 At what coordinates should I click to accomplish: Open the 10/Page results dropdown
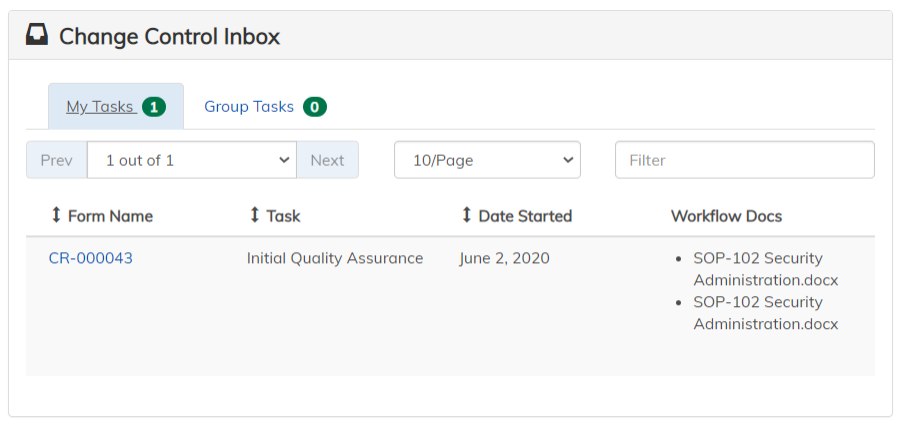coord(487,160)
